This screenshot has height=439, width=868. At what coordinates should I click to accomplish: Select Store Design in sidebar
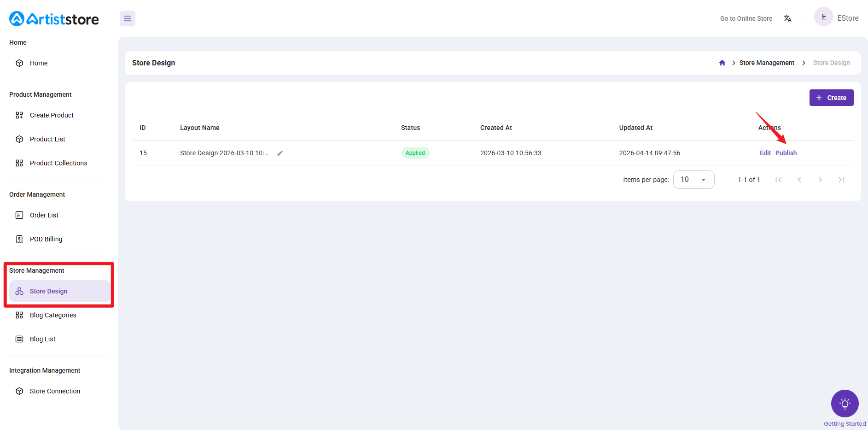pyautogui.click(x=60, y=291)
